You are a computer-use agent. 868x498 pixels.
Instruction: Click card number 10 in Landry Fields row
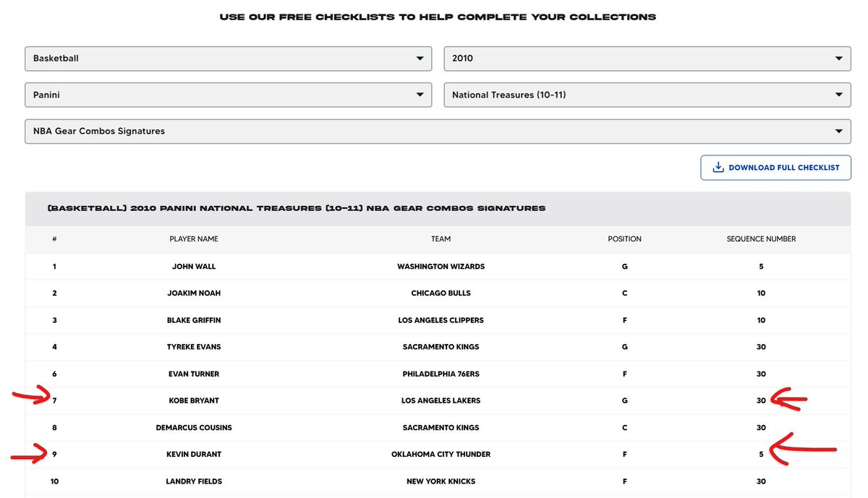54,481
